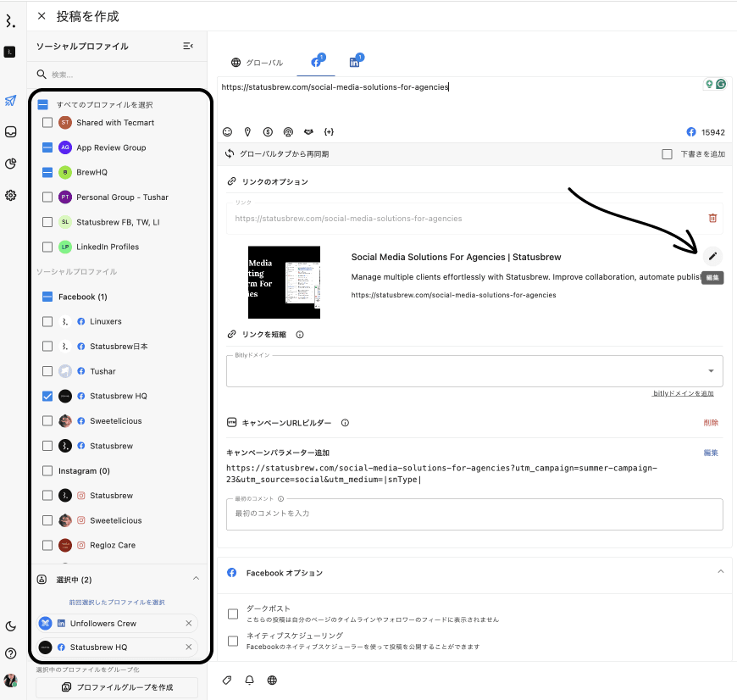This screenshot has height=700, width=737.
Task: Click the bell icon in the bottom bar
Action: (x=250, y=681)
